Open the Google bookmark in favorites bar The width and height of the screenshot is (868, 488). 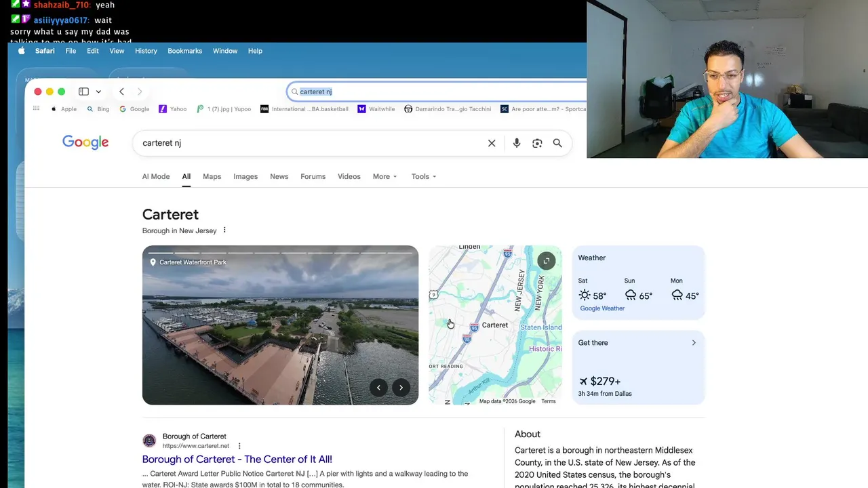[x=134, y=108]
